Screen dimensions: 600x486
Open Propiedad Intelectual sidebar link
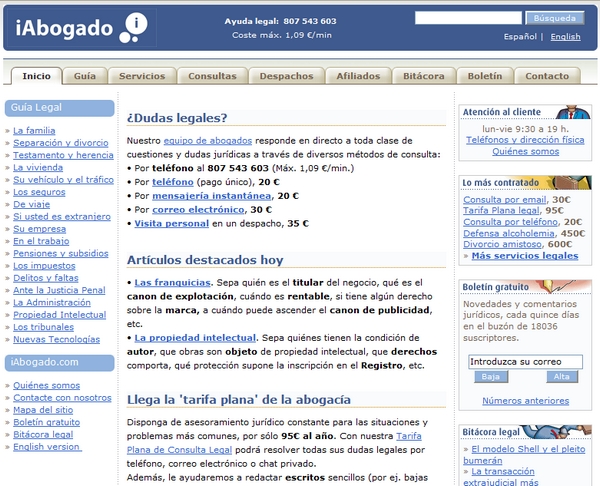tap(59, 315)
